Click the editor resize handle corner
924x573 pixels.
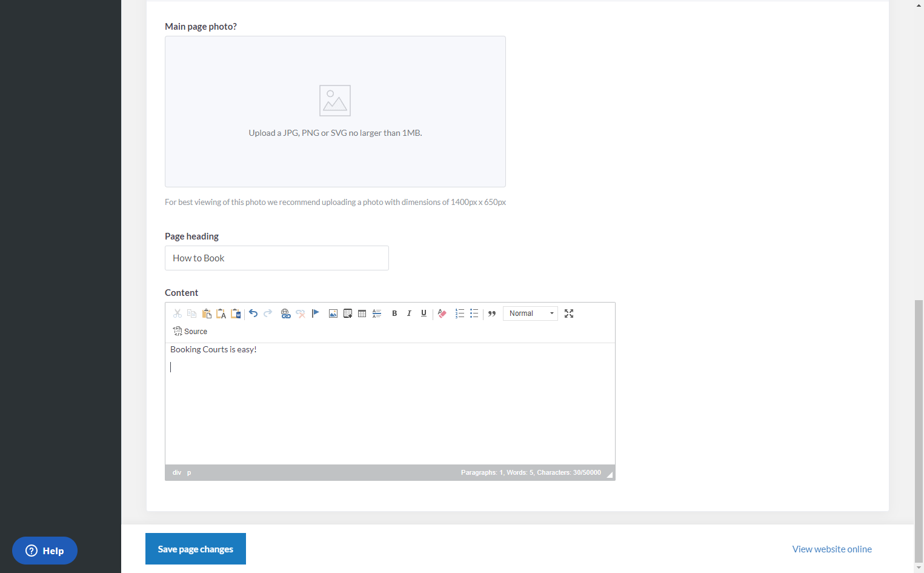pyautogui.click(x=610, y=474)
